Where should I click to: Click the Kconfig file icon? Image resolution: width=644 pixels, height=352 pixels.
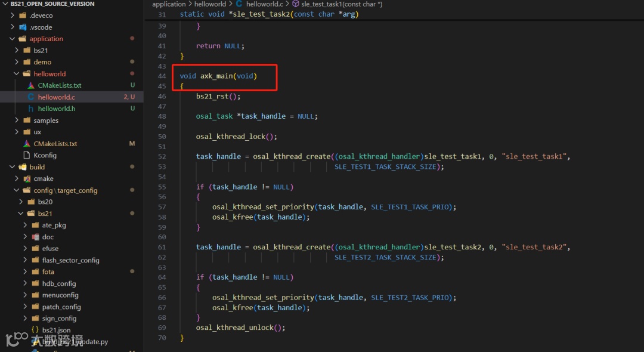[27, 155]
